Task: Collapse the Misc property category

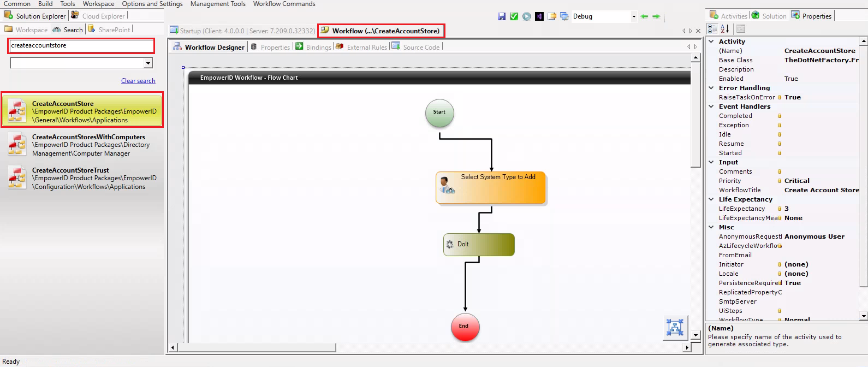Action: click(x=711, y=227)
